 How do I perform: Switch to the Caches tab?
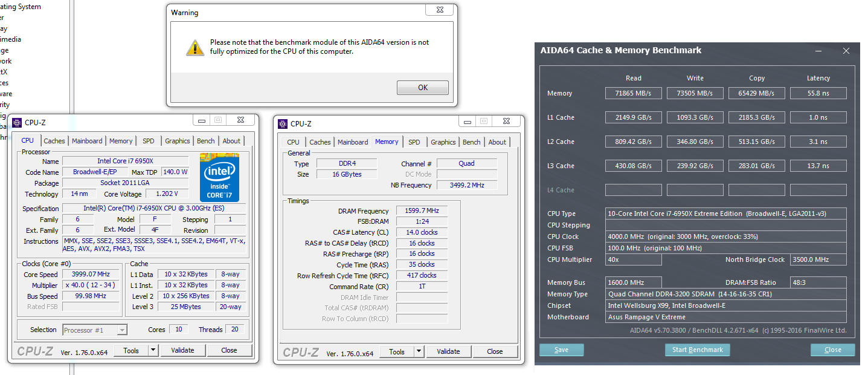click(x=54, y=140)
